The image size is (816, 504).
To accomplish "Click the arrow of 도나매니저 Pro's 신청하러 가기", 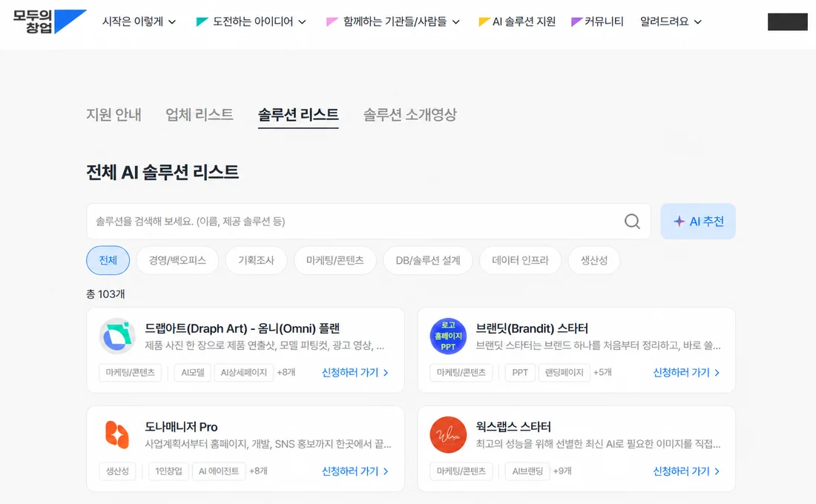I will 386,471.
